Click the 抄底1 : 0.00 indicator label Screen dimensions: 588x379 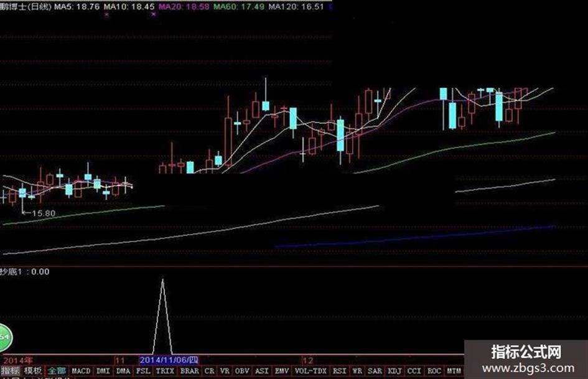pos(25,272)
